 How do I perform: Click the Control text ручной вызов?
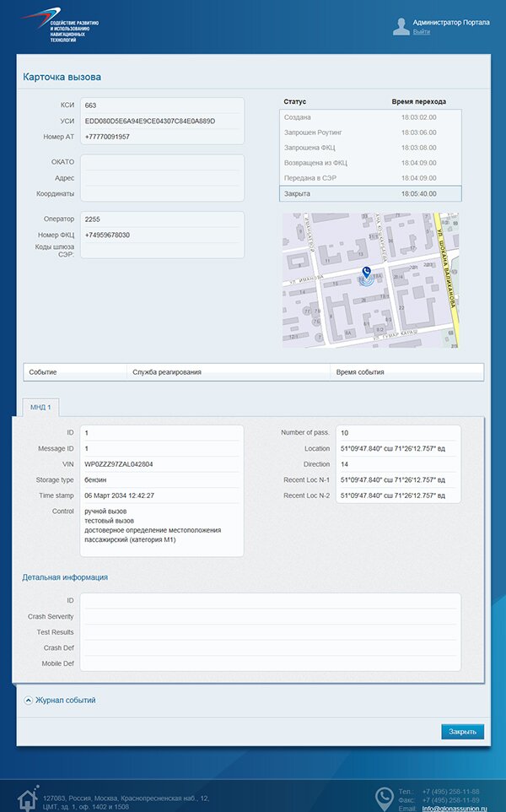tap(105, 512)
